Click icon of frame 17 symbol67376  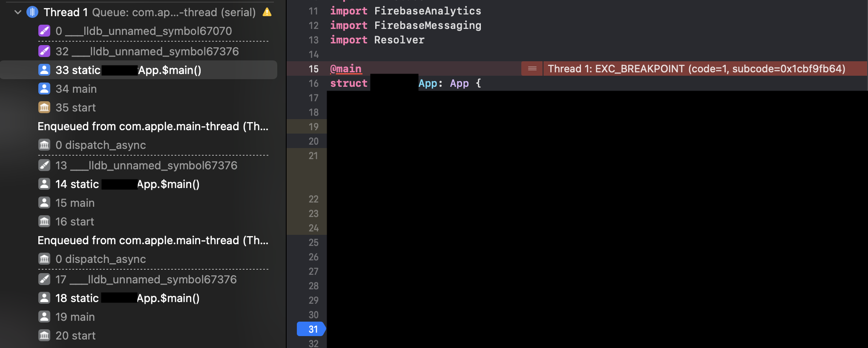44,280
